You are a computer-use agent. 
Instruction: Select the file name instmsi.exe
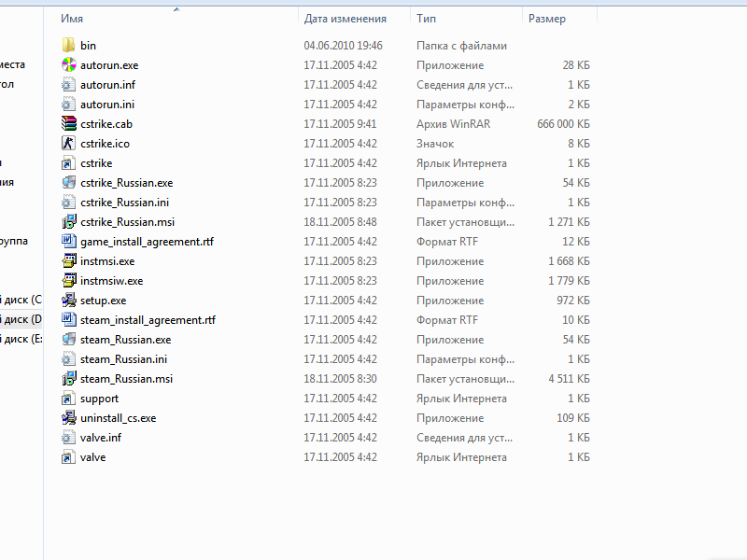tap(107, 261)
